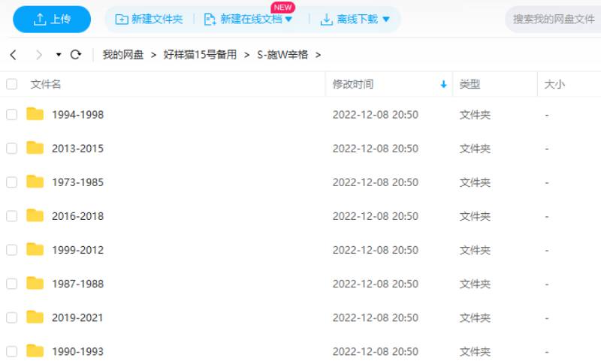Sort by the 文件名 column header
The image size is (601, 364).
(46, 85)
